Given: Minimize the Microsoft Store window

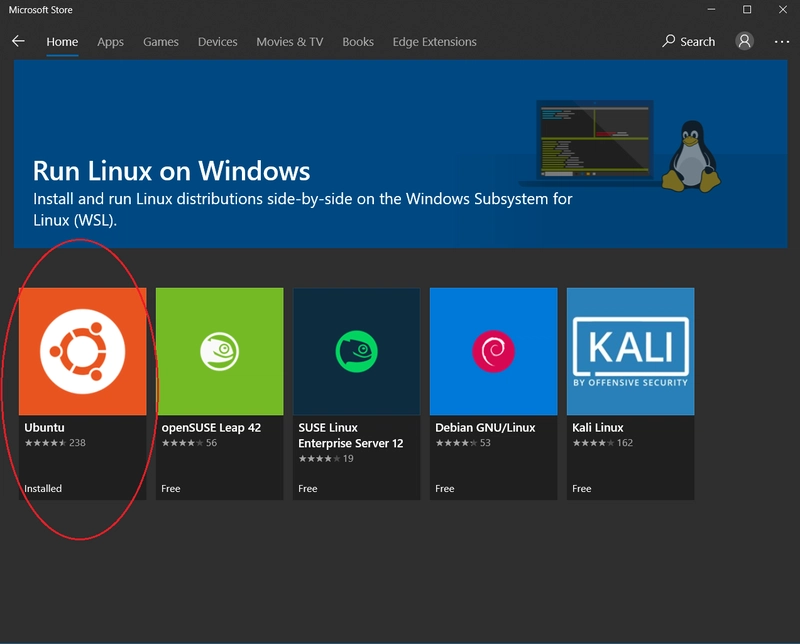Looking at the screenshot, I should coord(711,10).
